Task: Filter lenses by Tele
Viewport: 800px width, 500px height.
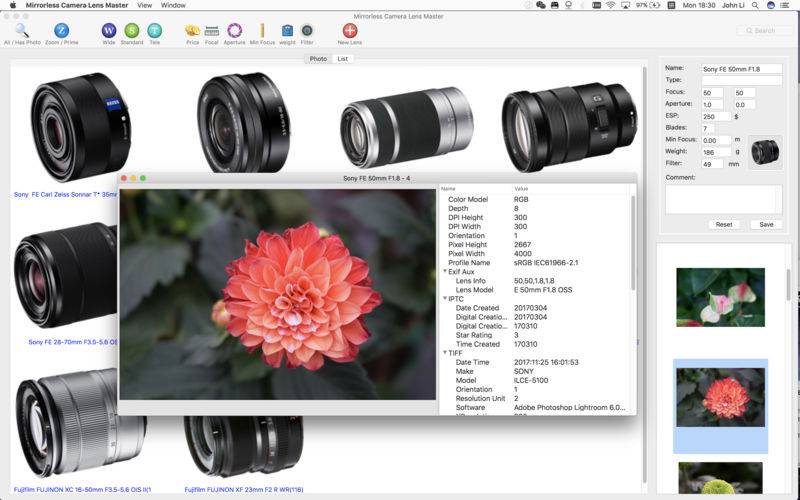Action: click(155, 31)
